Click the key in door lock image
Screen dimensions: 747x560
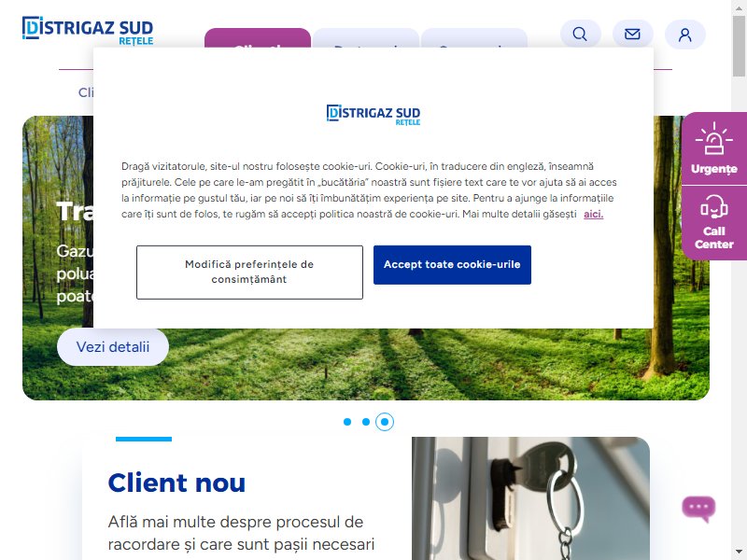click(530, 498)
